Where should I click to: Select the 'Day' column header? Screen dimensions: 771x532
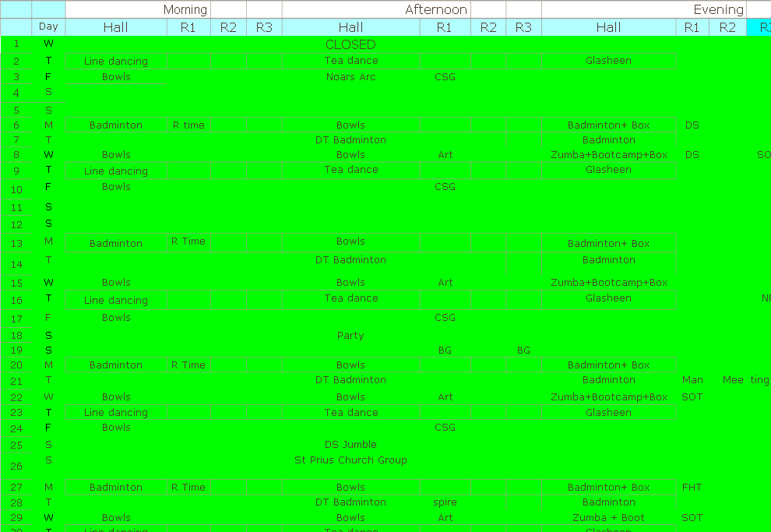pos(49,27)
